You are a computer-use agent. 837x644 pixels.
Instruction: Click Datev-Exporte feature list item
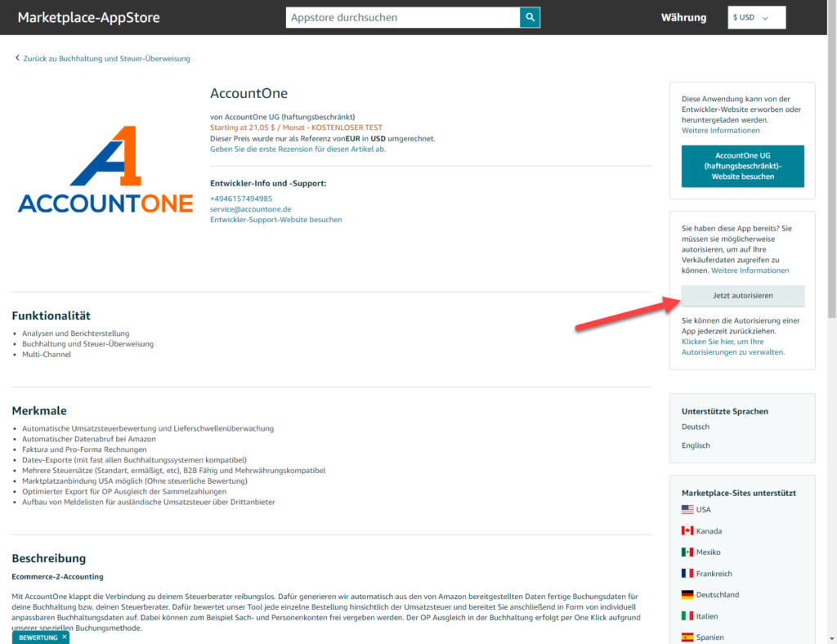tap(135, 460)
